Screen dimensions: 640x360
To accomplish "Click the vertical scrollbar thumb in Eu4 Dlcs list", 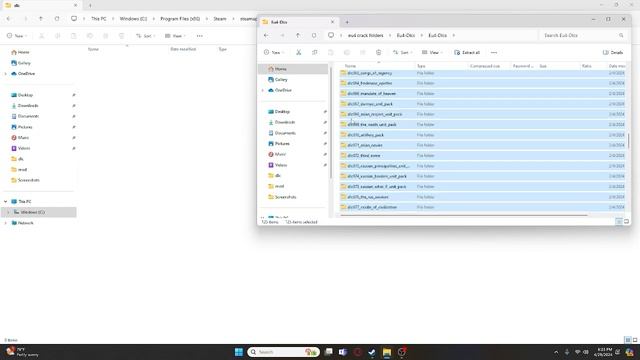I will [x=629, y=141].
